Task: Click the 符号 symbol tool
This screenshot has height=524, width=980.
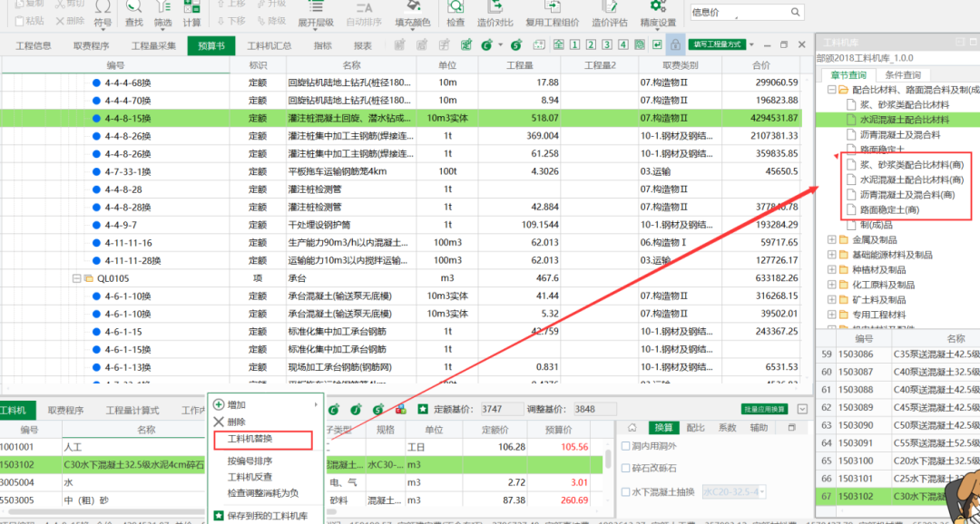Action: click(103, 14)
